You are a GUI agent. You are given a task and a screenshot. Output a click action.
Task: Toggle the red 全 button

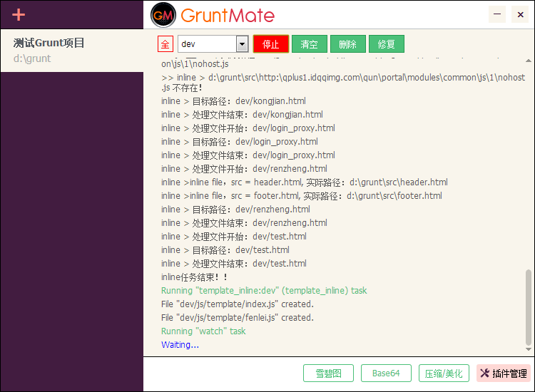click(x=165, y=44)
